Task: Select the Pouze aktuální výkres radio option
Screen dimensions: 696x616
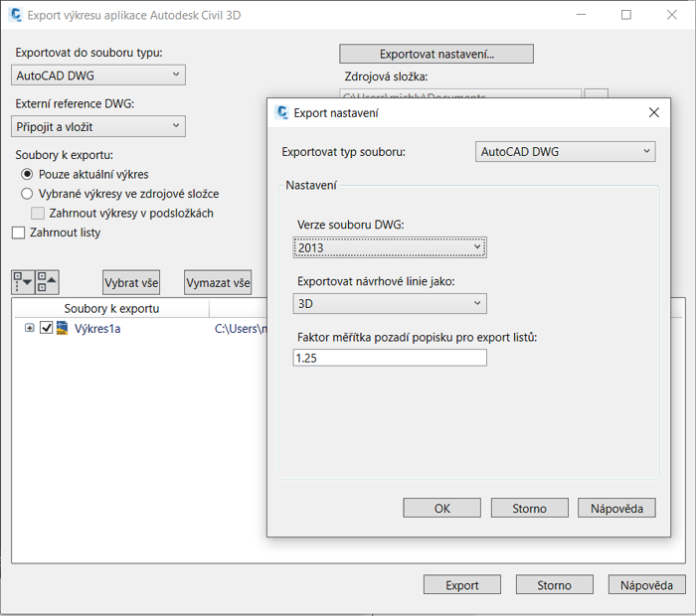Action: click(27, 174)
